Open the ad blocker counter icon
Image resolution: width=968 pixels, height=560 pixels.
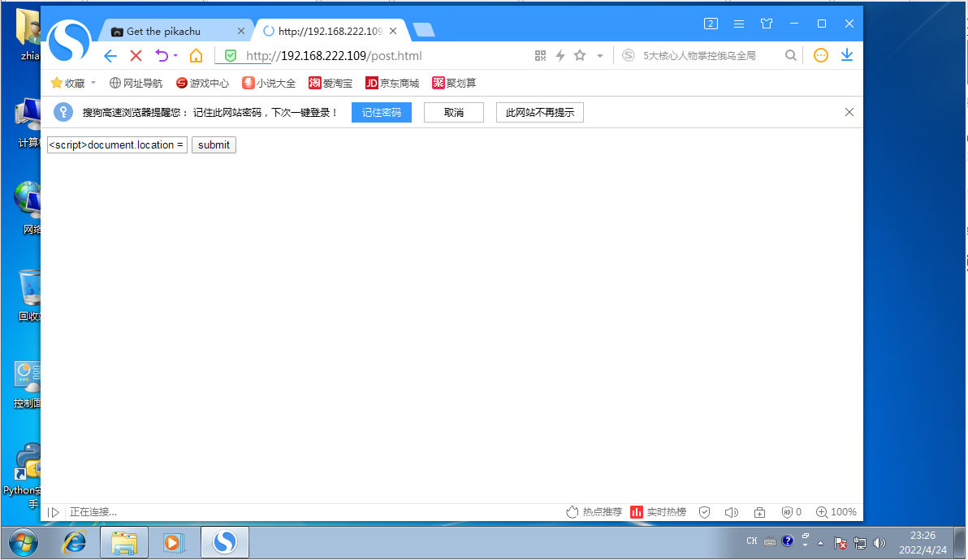(788, 512)
